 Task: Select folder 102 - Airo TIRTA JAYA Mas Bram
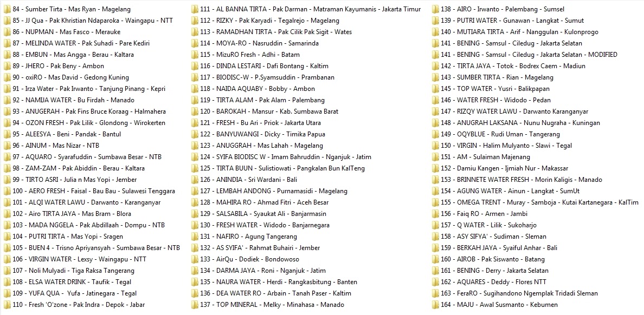click(x=68, y=214)
